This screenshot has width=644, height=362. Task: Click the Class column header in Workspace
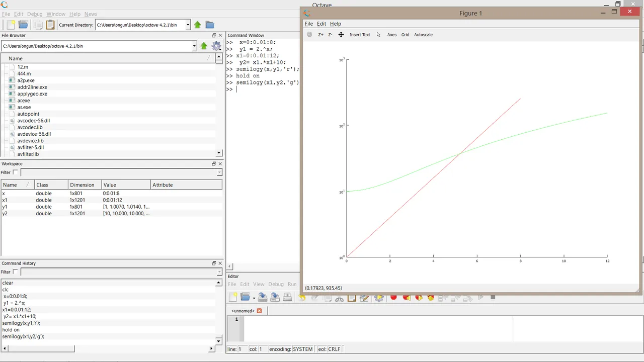51,185
